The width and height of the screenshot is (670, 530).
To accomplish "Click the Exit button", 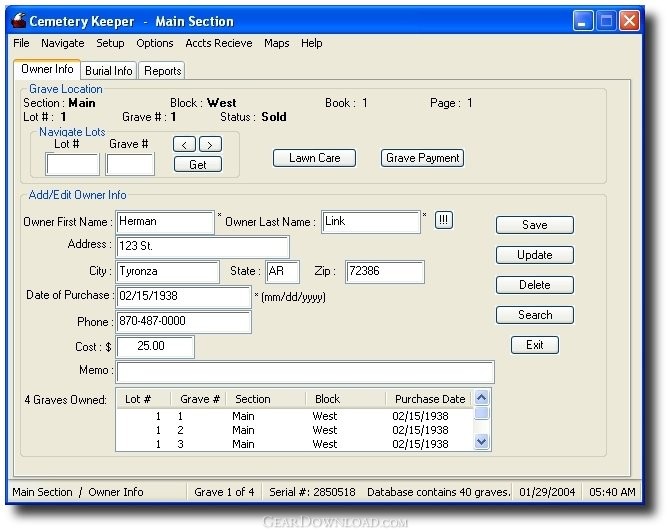I will coord(535,345).
